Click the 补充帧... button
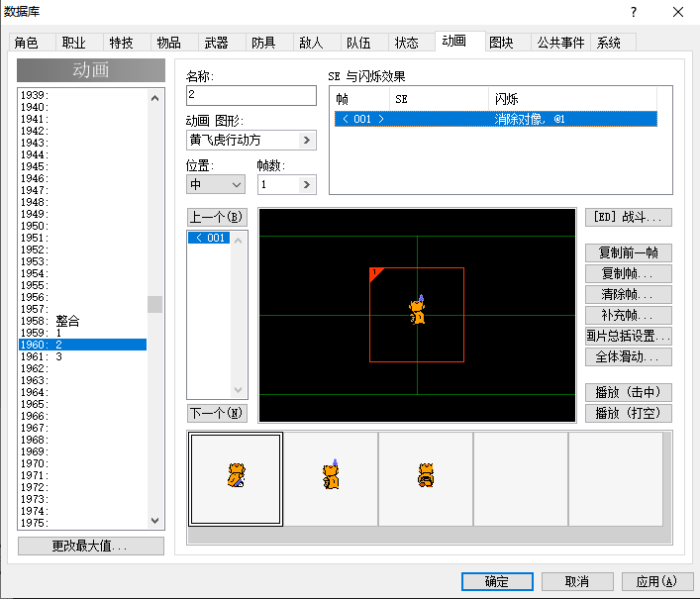Viewport: 700px width, 599px height. [628, 315]
